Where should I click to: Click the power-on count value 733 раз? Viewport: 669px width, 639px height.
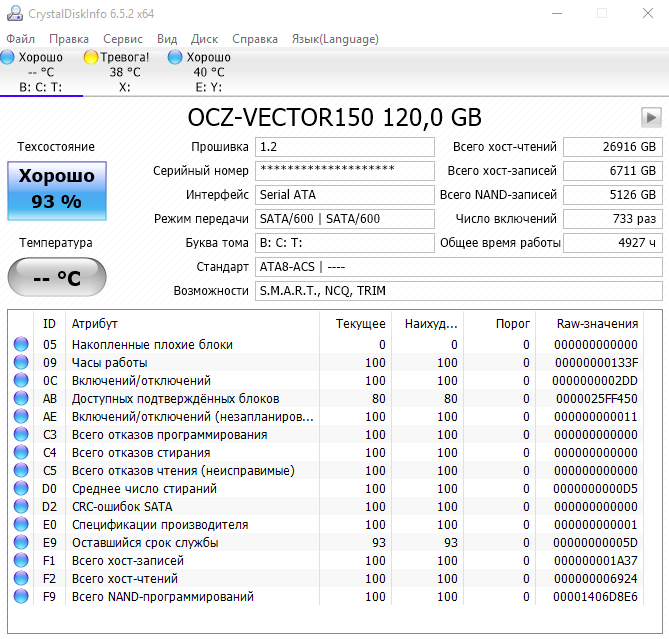pyautogui.click(x=613, y=219)
